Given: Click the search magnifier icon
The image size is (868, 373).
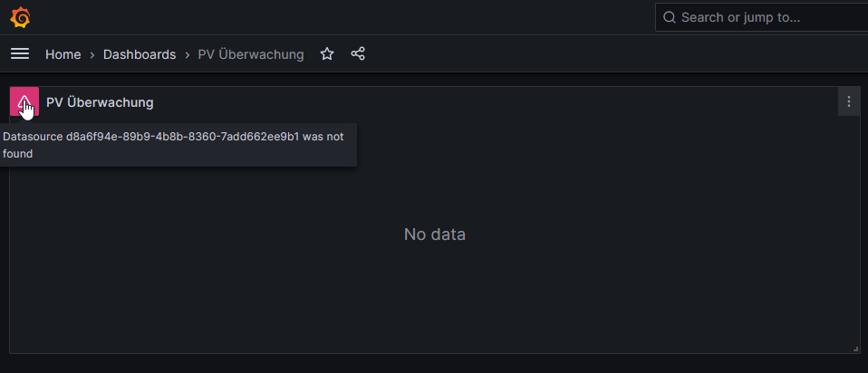Looking at the screenshot, I should [670, 17].
